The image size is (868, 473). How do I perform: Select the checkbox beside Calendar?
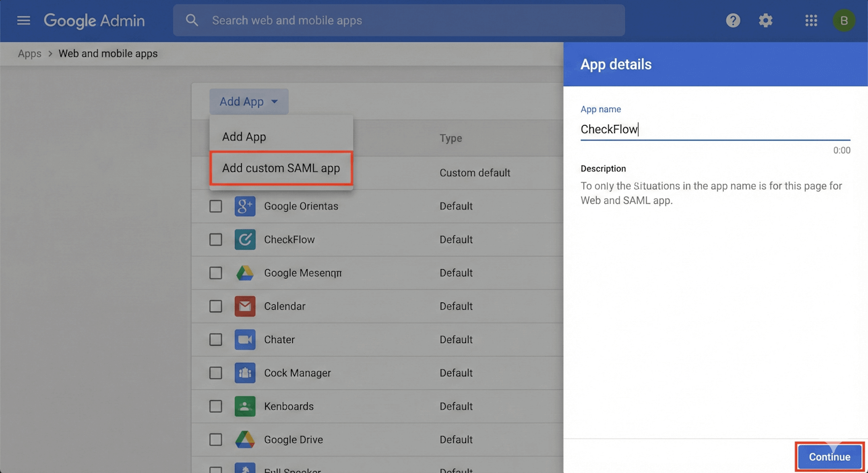(215, 306)
